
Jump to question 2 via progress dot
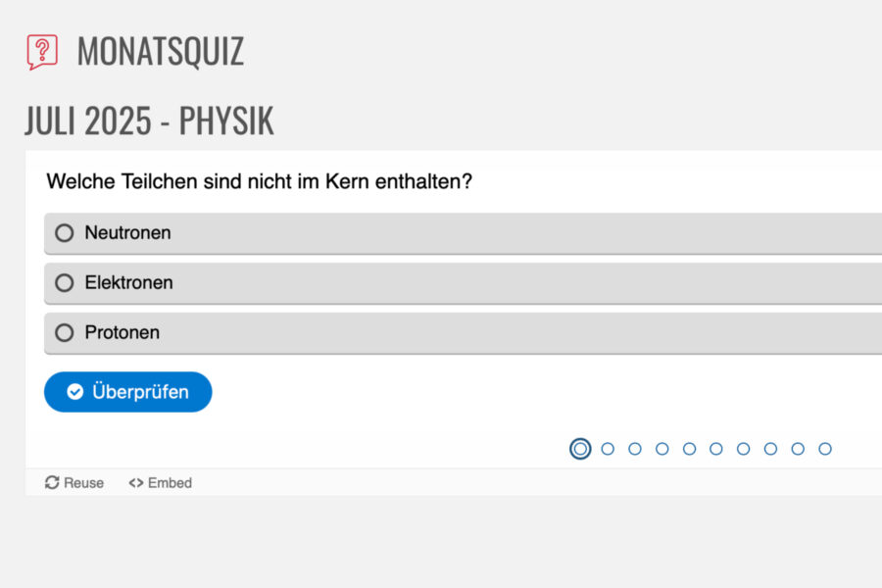click(x=608, y=449)
